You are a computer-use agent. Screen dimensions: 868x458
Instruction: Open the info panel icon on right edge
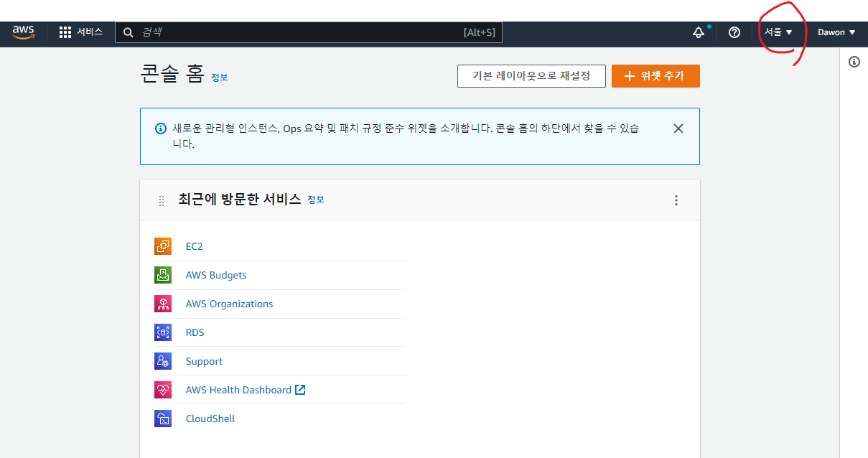click(x=854, y=62)
